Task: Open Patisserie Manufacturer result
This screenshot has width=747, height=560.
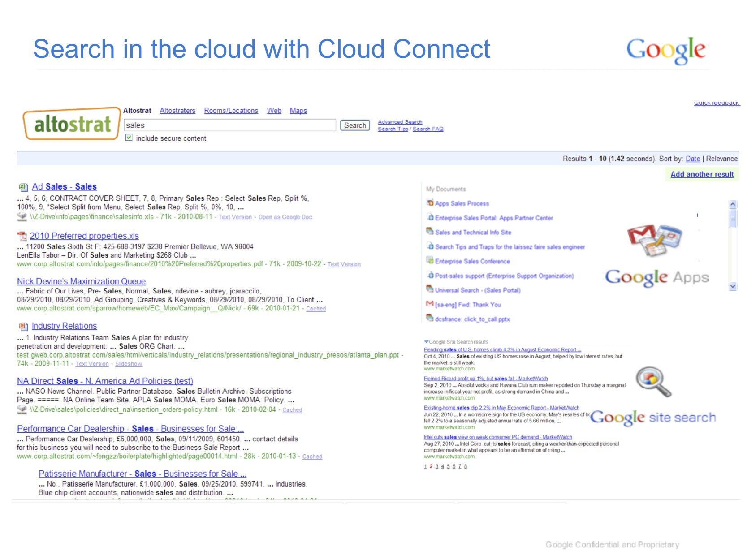Action: point(142,474)
